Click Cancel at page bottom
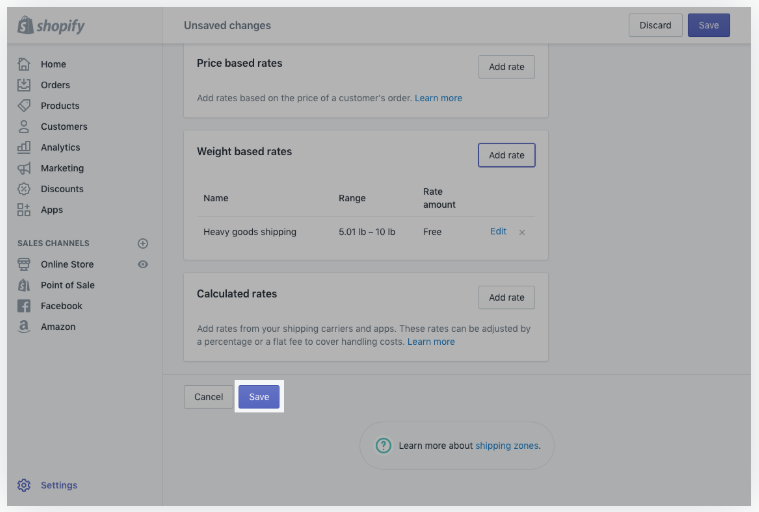This screenshot has height=512, width=759. 209,397
